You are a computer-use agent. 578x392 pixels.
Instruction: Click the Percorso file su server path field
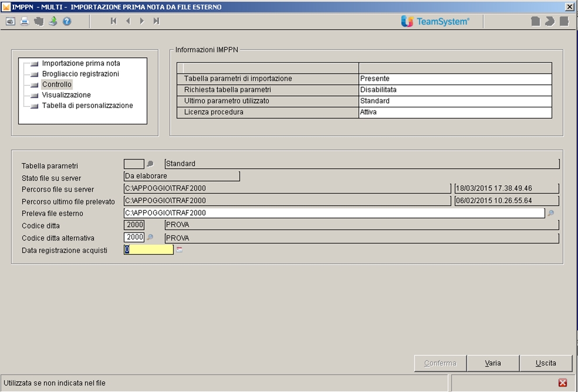287,188
